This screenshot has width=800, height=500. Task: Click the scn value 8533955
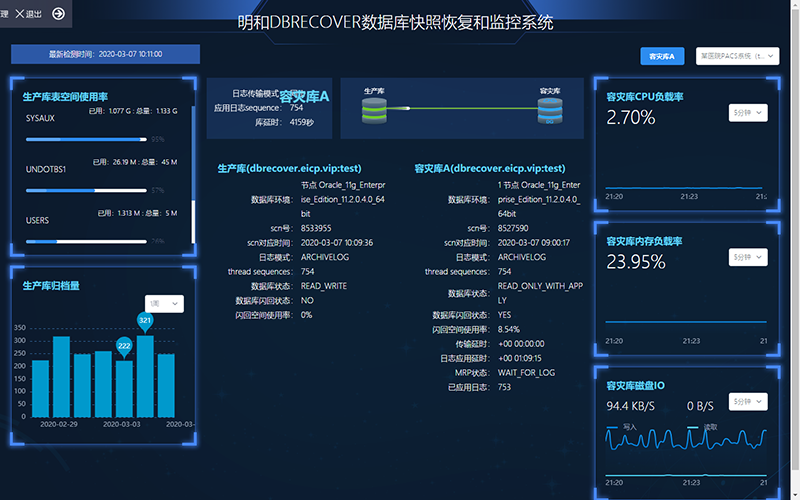click(x=316, y=228)
